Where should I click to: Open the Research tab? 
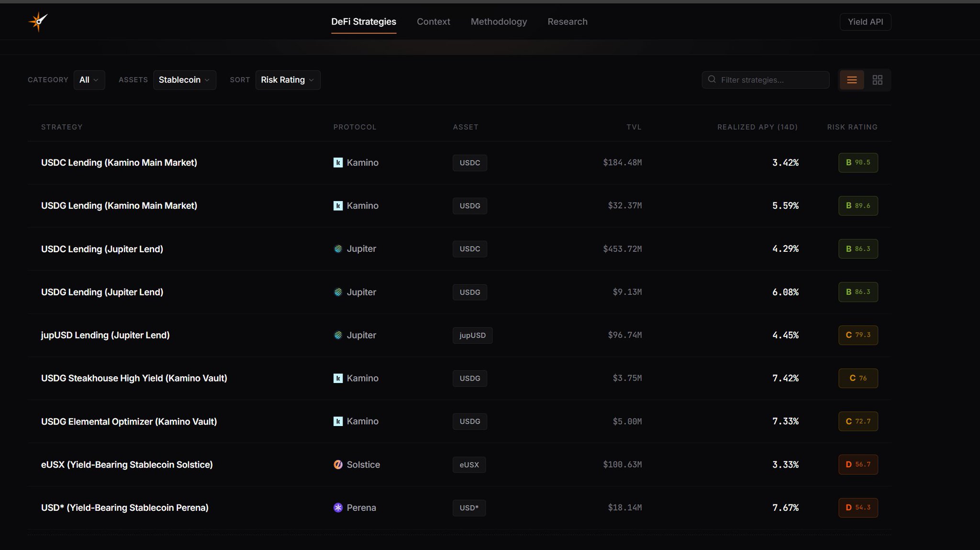click(x=567, y=22)
